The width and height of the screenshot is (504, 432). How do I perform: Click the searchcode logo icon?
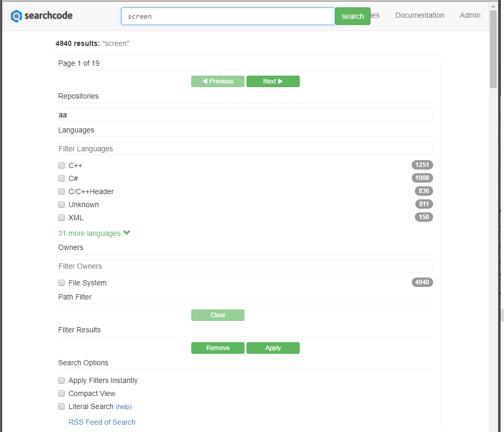coord(16,16)
